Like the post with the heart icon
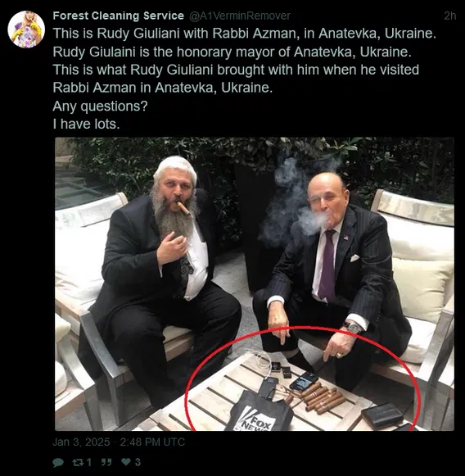 point(125,462)
